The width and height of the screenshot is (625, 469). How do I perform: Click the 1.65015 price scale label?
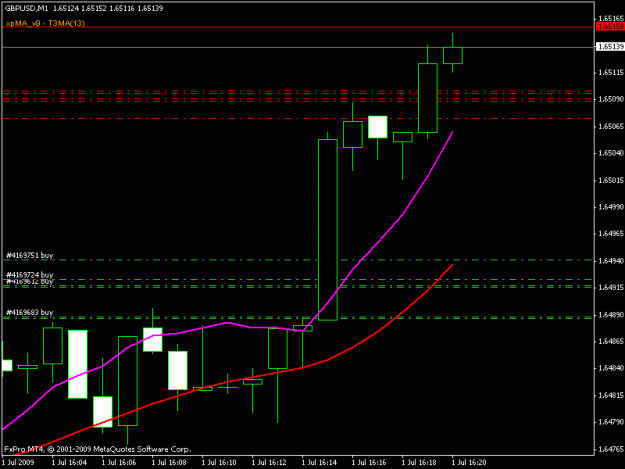coord(611,181)
